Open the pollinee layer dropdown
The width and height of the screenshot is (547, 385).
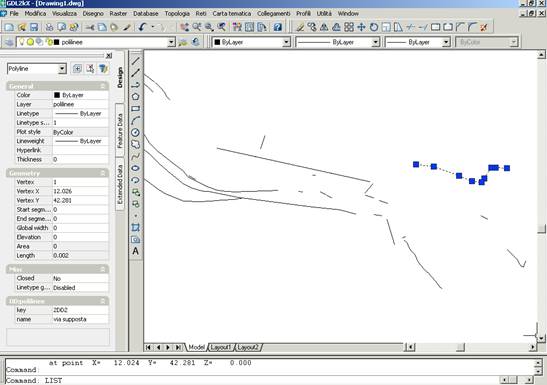pos(171,42)
